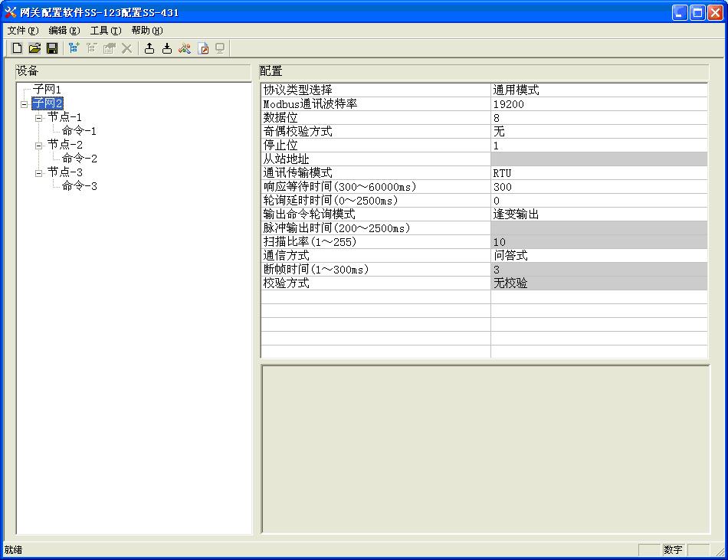The width and height of the screenshot is (728, 560).
Task: Click the Modbus baud rate value 19200
Action: pos(509,104)
